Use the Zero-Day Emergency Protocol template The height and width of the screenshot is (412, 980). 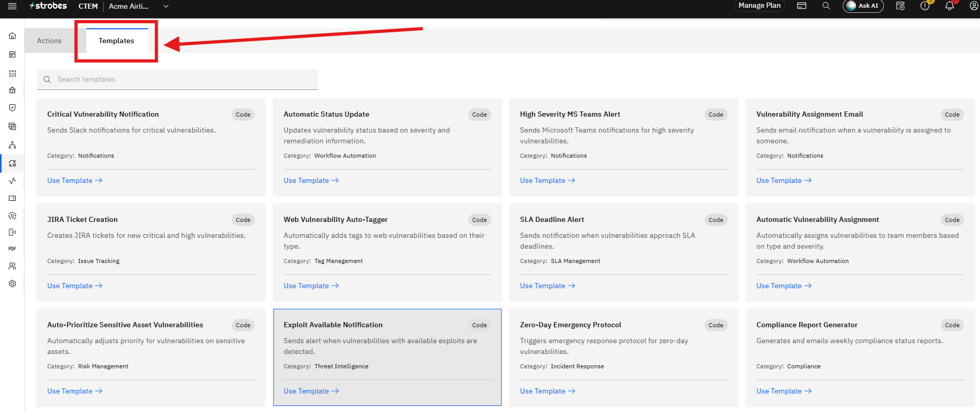coord(548,391)
